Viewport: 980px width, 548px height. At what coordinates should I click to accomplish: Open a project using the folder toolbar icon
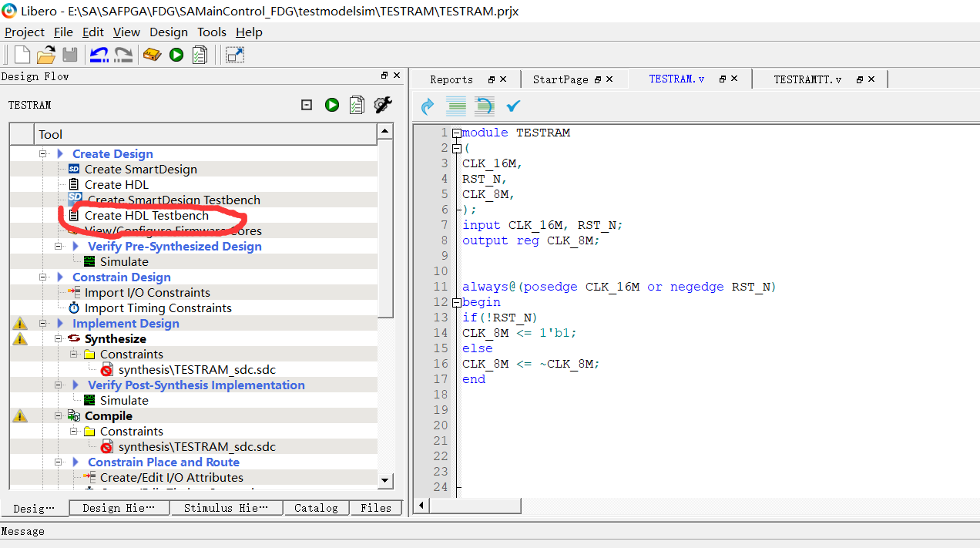pos(45,54)
